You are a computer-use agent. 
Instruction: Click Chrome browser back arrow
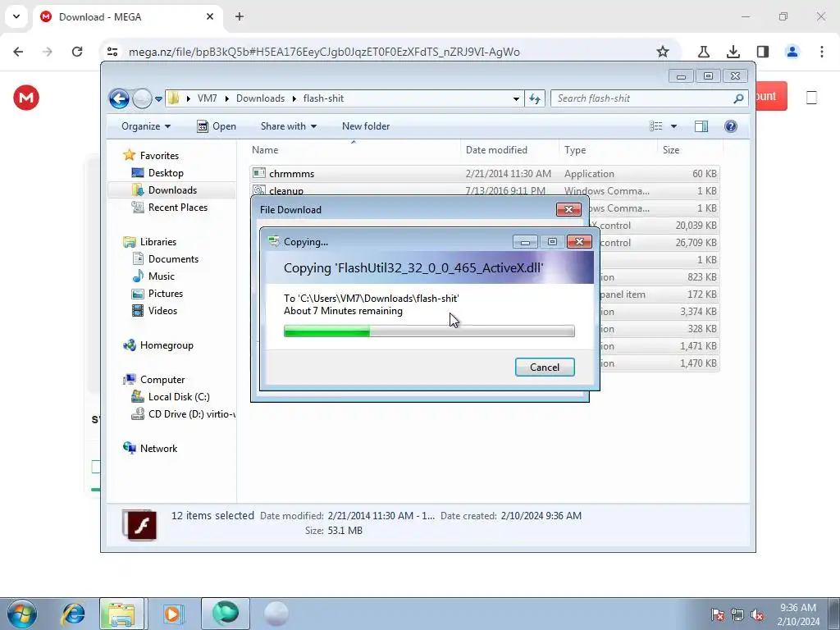18,52
